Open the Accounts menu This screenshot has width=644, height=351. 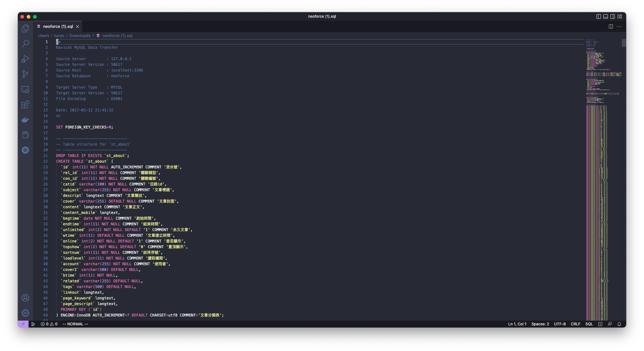click(25, 298)
